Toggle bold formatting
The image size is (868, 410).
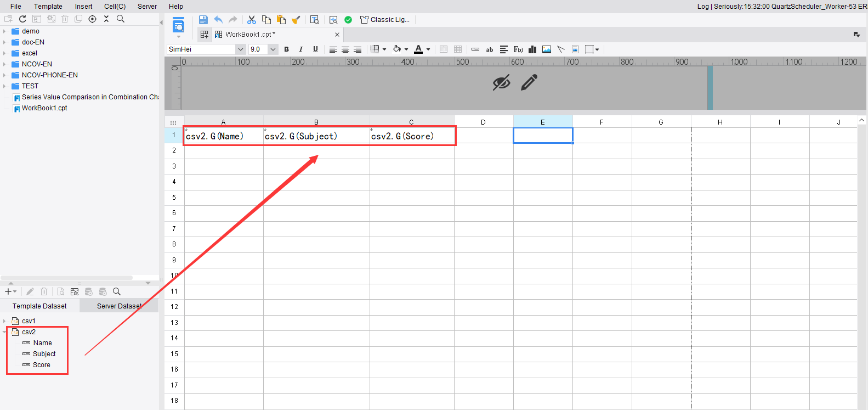point(286,49)
